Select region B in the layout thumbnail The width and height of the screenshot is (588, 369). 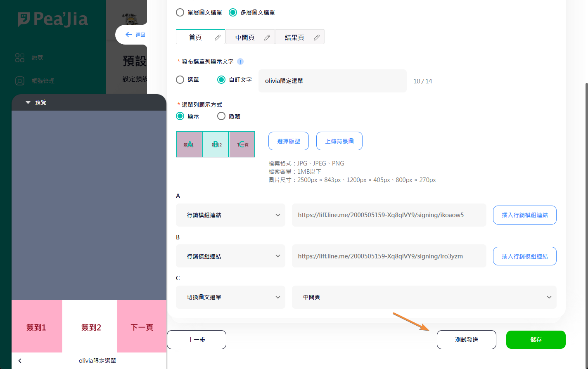[216, 144]
